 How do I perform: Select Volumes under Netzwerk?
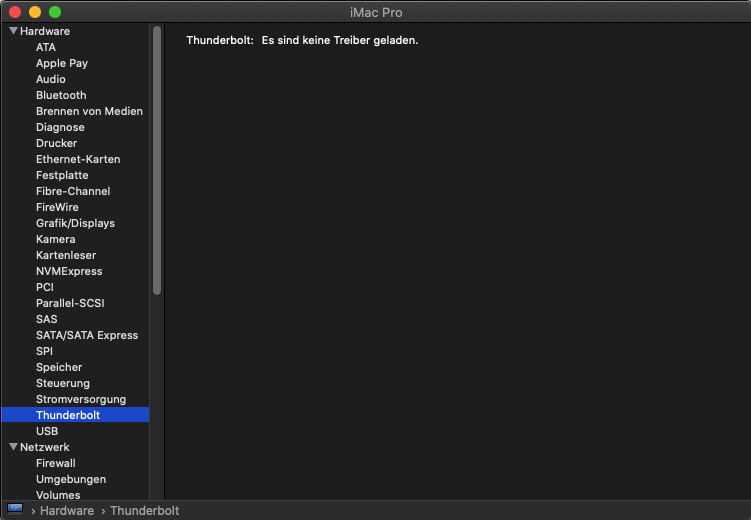coord(58,495)
